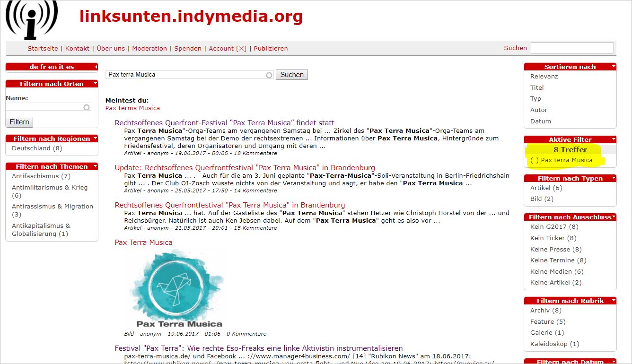Image resolution: width=632 pixels, height=364 pixels.
Task: Open 'Rechtsoffenes Querfrontfestival in Brandenburg' without Update
Action: tap(230, 205)
